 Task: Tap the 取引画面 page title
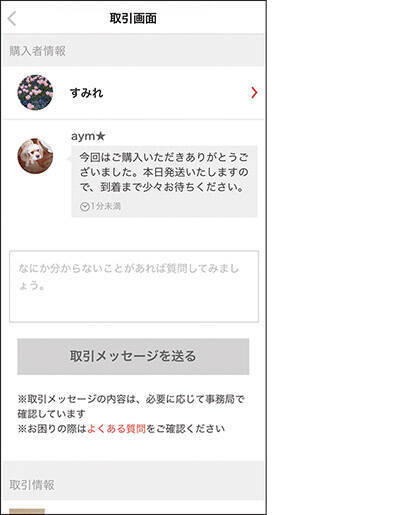pyautogui.click(x=133, y=18)
